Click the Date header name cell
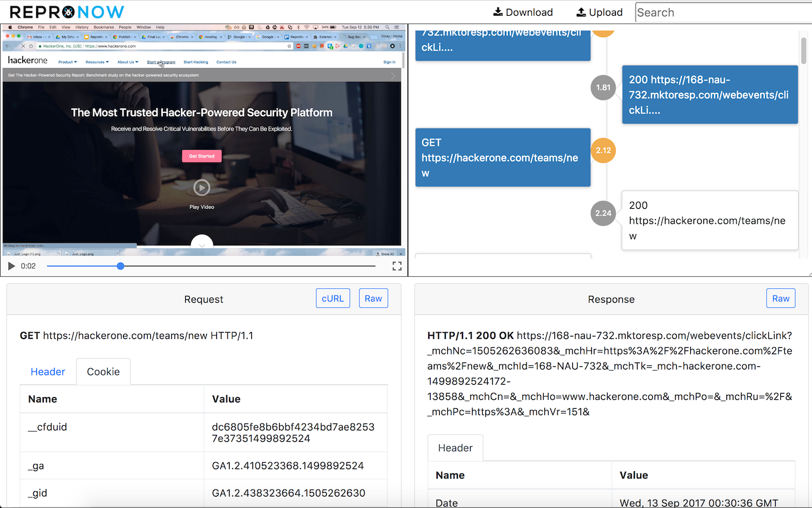 pyautogui.click(x=520, y=498)
